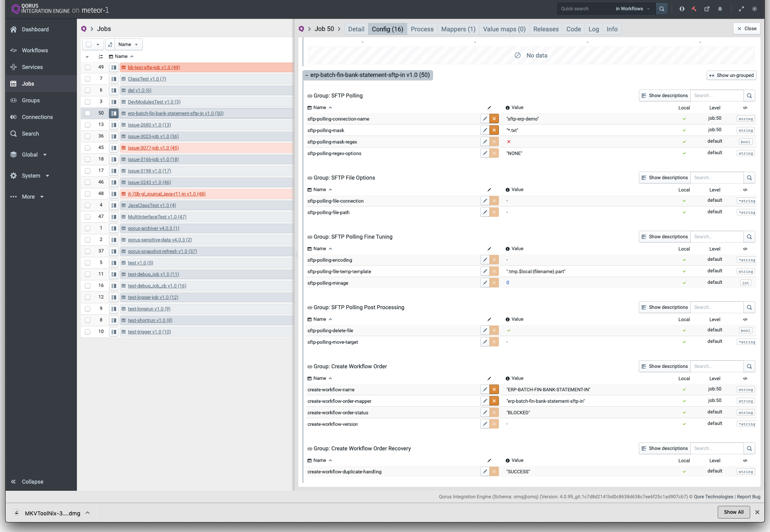
Task: Open the issue-3166-job v1.0 (18) link
Action: click(x=153, y=159)
